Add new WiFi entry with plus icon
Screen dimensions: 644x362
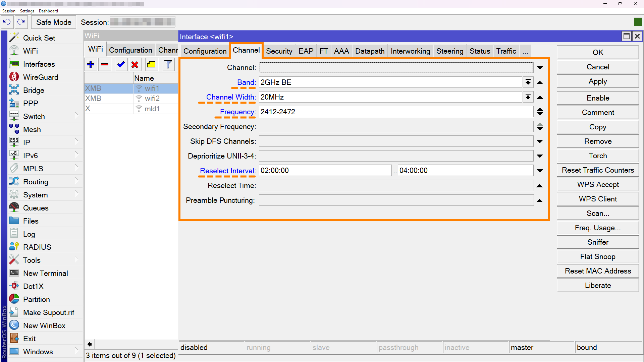pos(91,64)
